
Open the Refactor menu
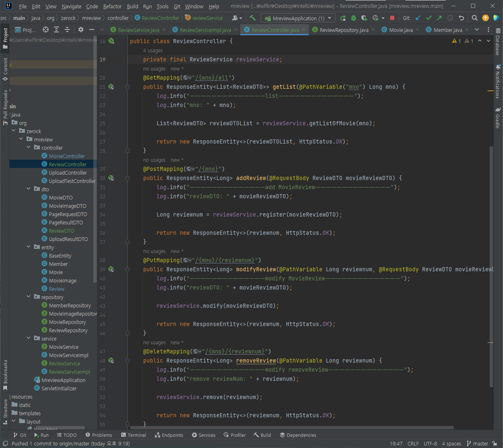click(x=112, y=6)
